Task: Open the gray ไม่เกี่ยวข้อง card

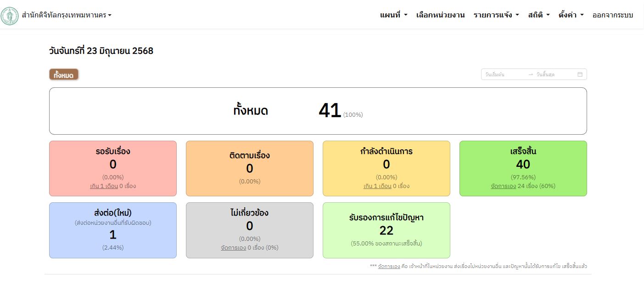Action: pyautogui.click(x=250, y=230)
